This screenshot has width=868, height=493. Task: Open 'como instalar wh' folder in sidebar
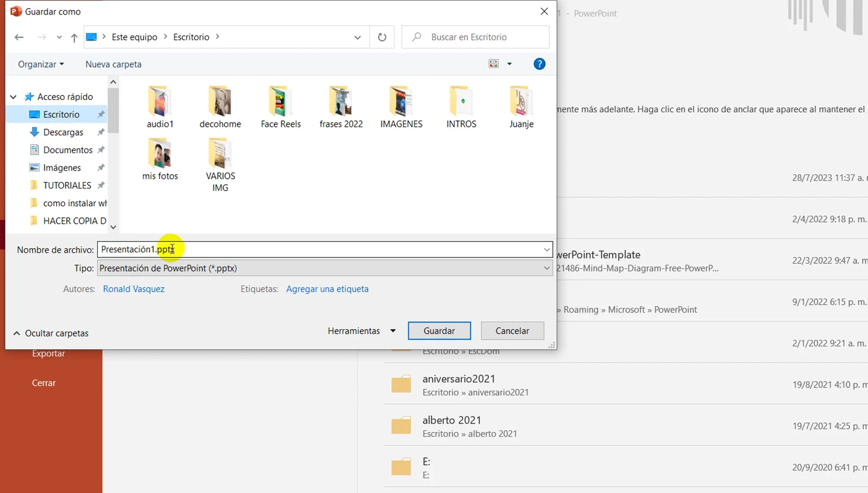75,203
